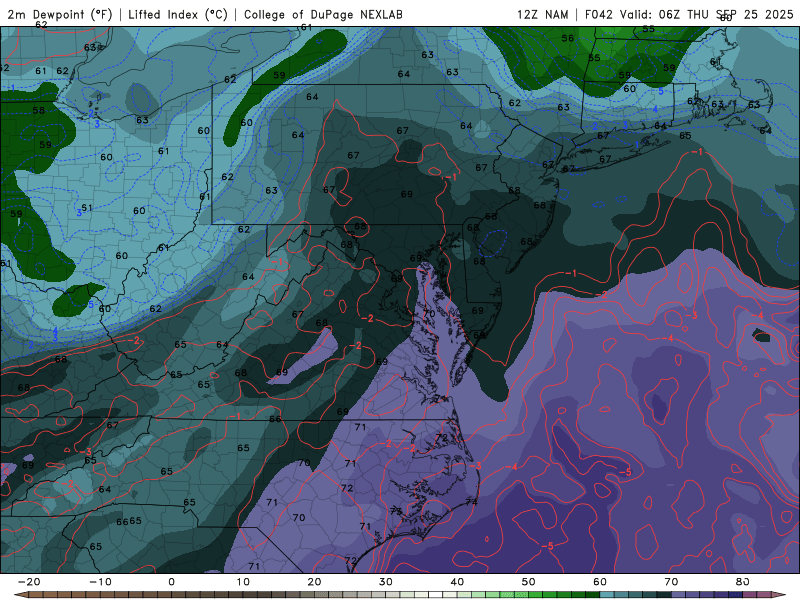800x600 pixels.
Task: Click the "80" color scale label
Action: pos(743,582)
